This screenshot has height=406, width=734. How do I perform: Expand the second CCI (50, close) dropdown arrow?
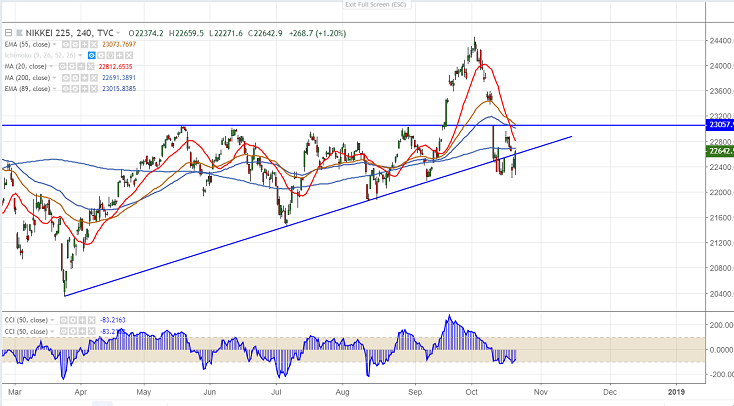pos(52,331)
